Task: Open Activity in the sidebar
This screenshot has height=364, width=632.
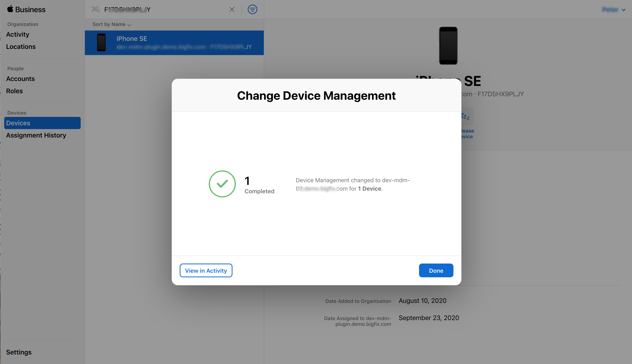Action: (x=18, y=35)
